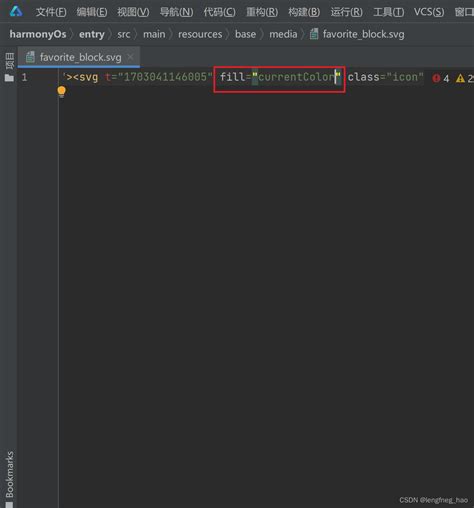Screen dimensions: 474x508
Task: Open the 工具(T) menu
Action: coord(389,12)
